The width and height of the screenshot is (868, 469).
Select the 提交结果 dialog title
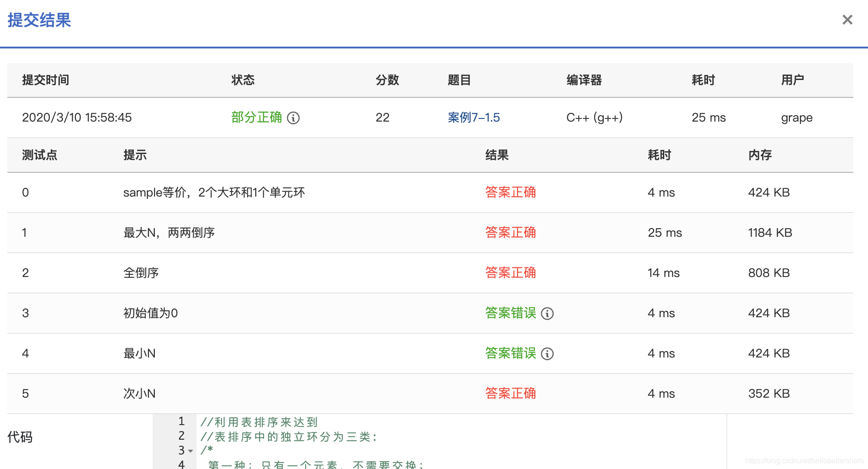(x=39, y=20)
